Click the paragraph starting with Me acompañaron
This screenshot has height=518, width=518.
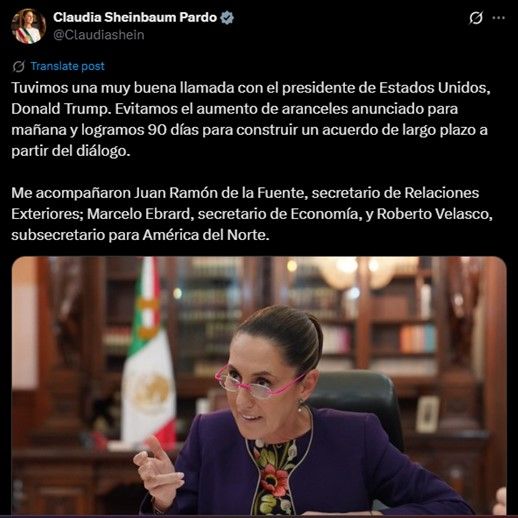click(x=252, y=214)
